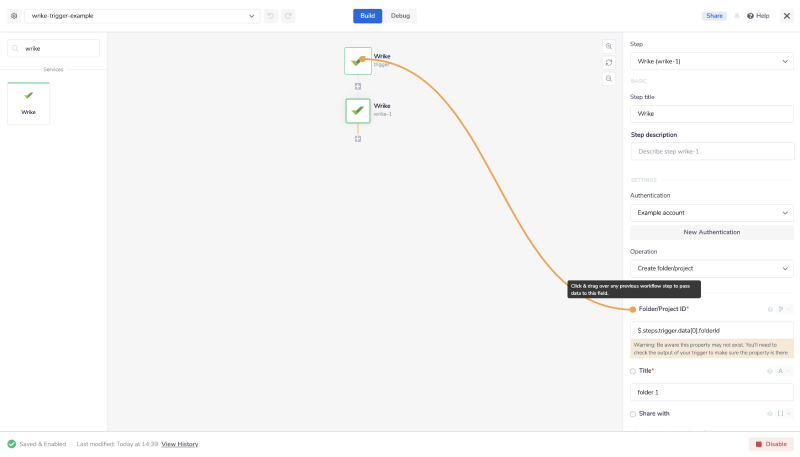Open the wrike-trigger-example workflow dropdown
This screenshot has width=800, height=457.
(141, 16)
